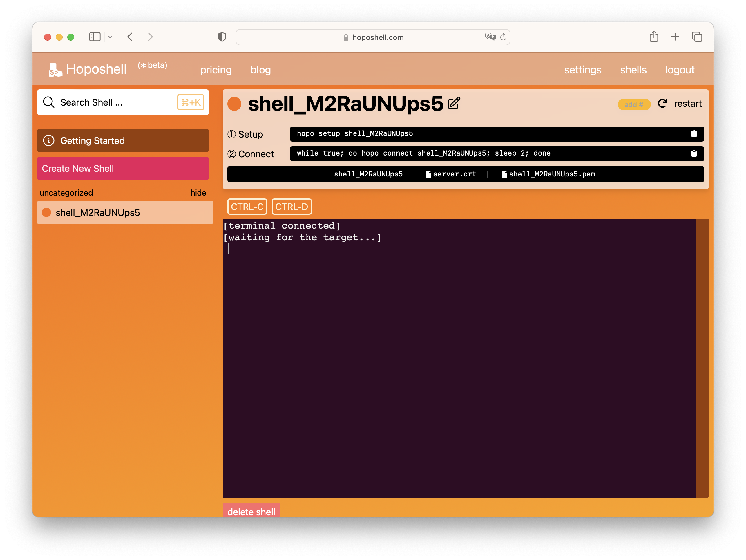The height and width of the screenshot is (560, 746).
Task: Click the magnifier icon in Search Shell
Action: (48, 102)
